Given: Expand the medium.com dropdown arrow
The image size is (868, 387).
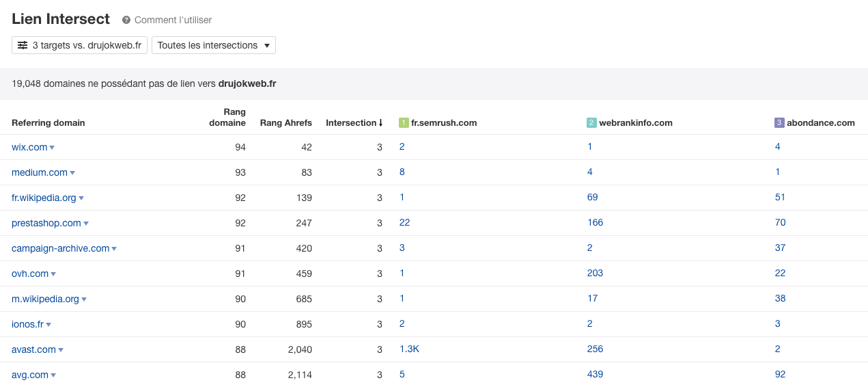Looking at the screenshot, I should coord(72,173).
